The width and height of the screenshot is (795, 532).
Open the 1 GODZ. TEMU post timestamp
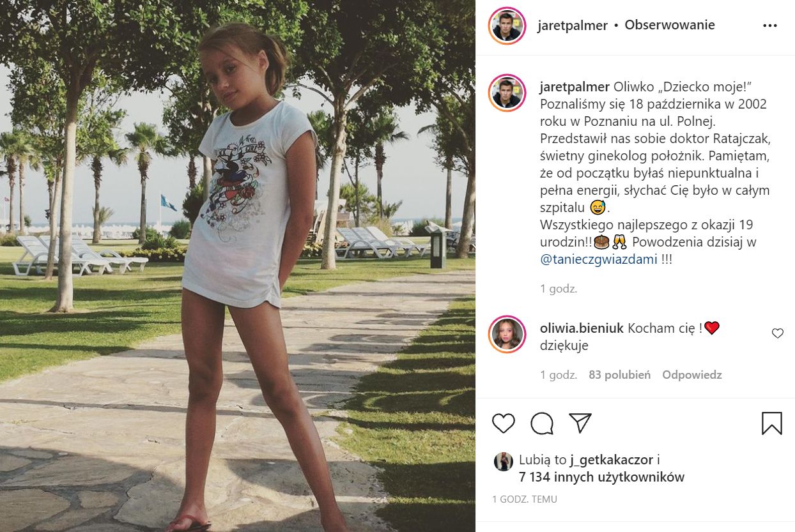(525, 499)
